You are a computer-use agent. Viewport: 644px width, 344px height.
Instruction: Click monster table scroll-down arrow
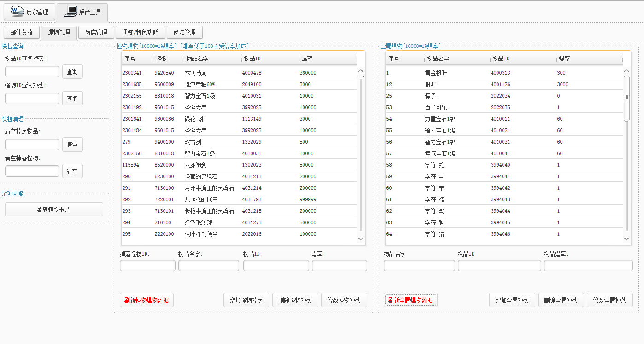pyautogui.click(x=361, y=239)
